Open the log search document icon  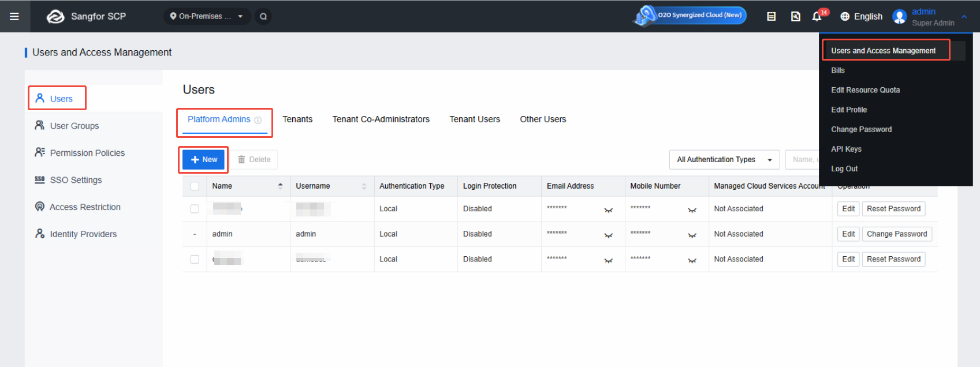(795, 16)
